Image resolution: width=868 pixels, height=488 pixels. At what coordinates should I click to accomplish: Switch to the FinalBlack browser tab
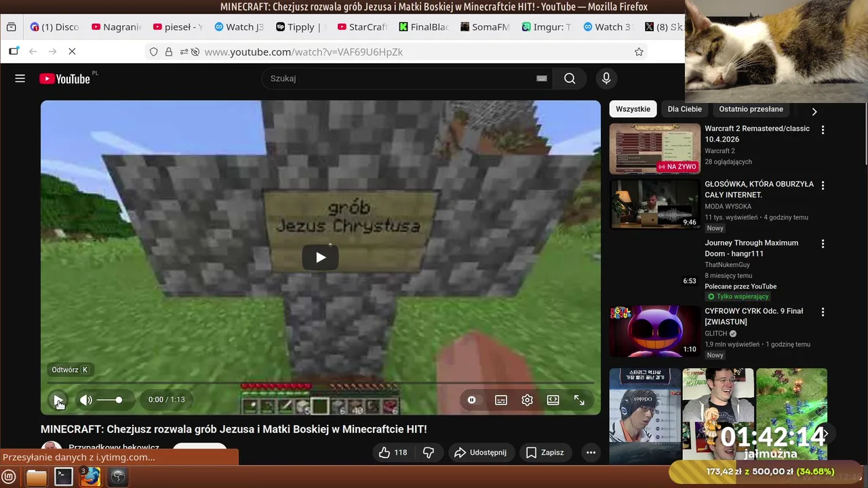pos(423,27)
